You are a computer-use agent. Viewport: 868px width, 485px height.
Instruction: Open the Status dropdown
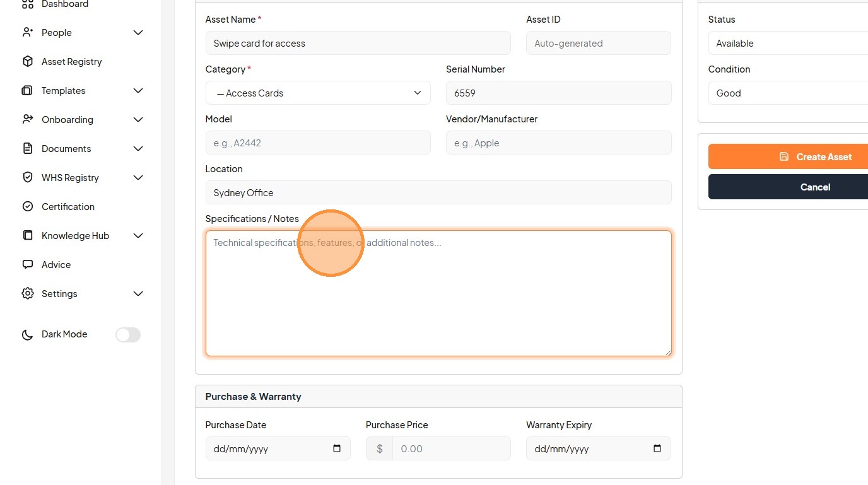click(788, 44)
